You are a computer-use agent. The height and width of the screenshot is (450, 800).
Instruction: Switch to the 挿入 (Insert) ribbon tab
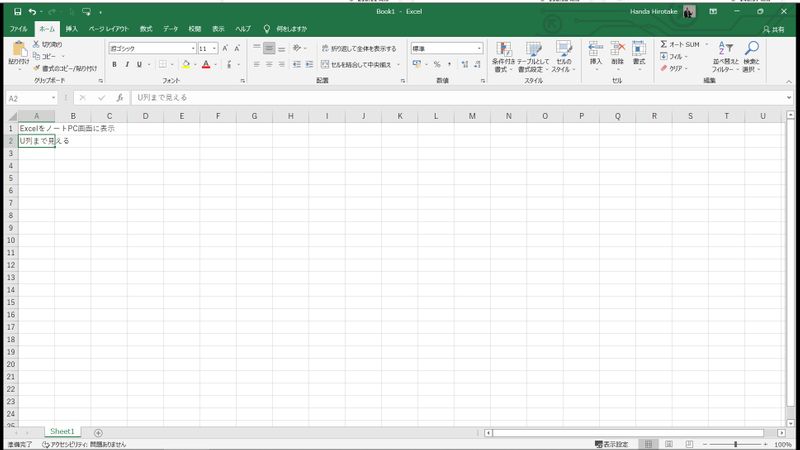[72, 29]
